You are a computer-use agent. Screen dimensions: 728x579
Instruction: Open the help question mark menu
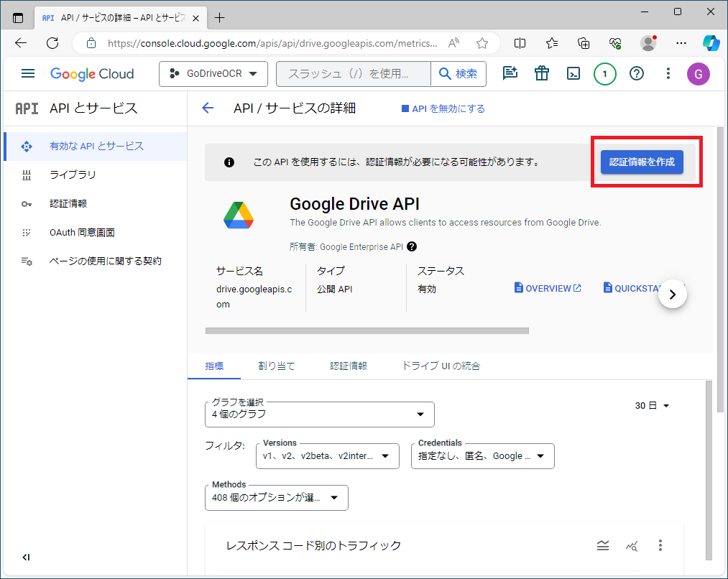[637, 73]
